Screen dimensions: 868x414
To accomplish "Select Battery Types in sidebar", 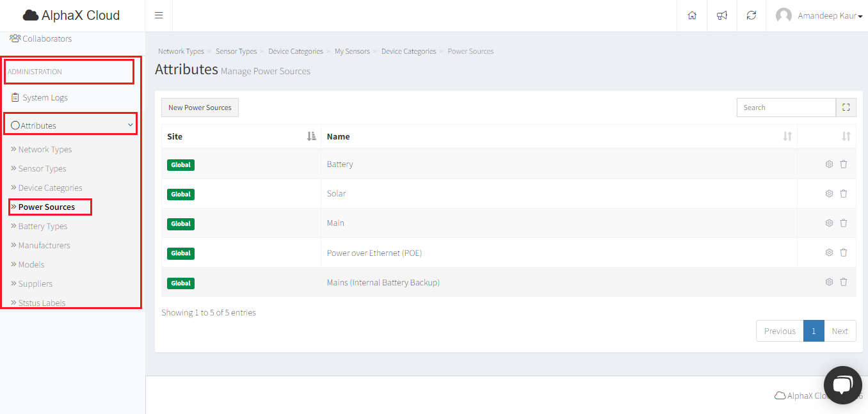I will pos(43,226).
